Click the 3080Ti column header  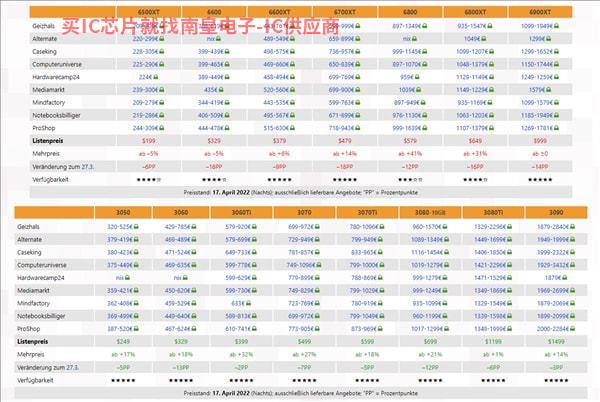pos(493,212)
